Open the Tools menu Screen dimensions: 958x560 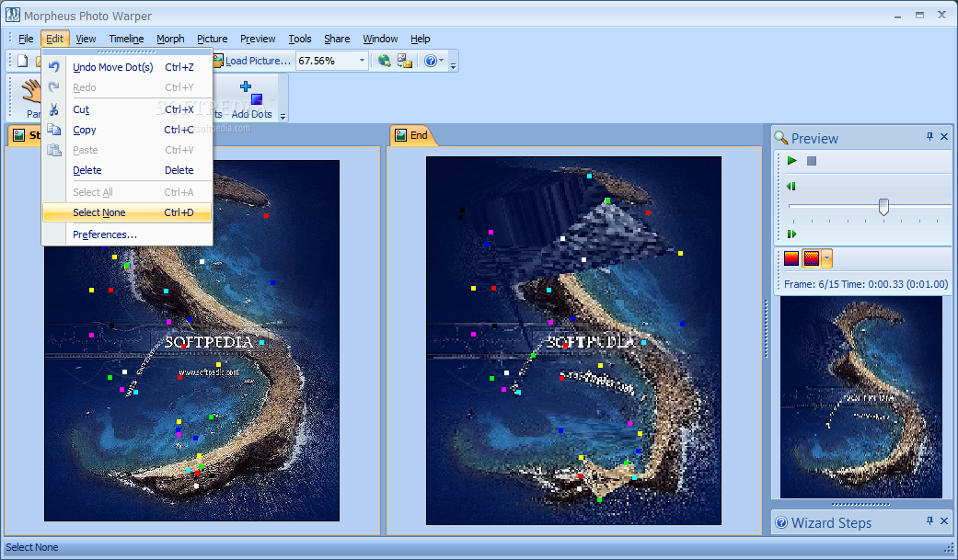300,39
